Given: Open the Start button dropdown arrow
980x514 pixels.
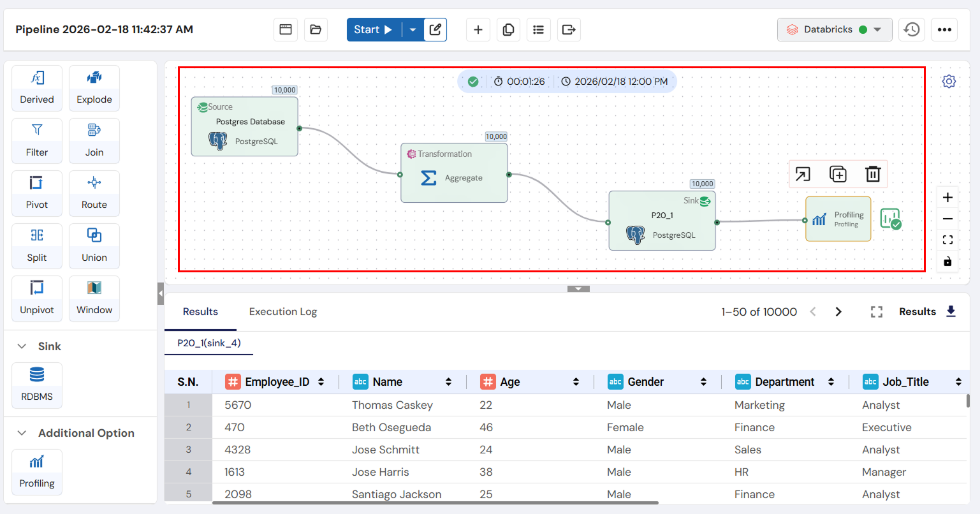Looking at the screenshot, I should [x=412, y=29].
